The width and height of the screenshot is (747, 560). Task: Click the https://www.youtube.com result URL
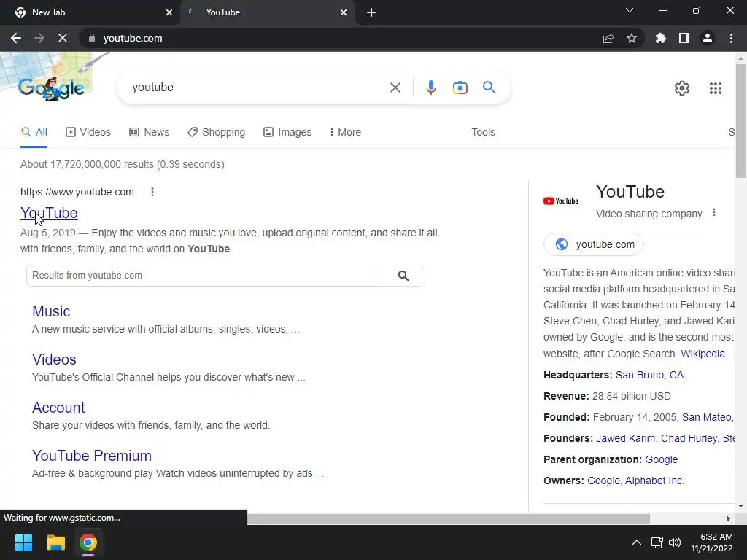[x=77, y=192]
